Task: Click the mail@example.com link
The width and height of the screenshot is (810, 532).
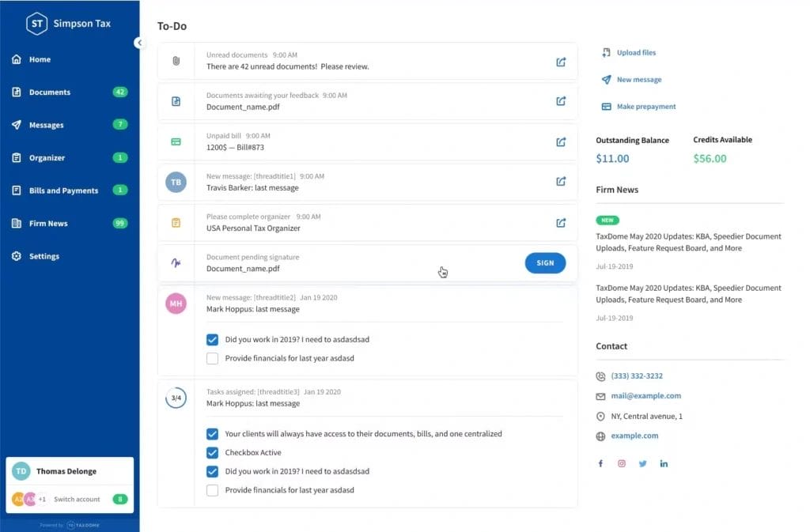Action: click(x=645, y=396)
